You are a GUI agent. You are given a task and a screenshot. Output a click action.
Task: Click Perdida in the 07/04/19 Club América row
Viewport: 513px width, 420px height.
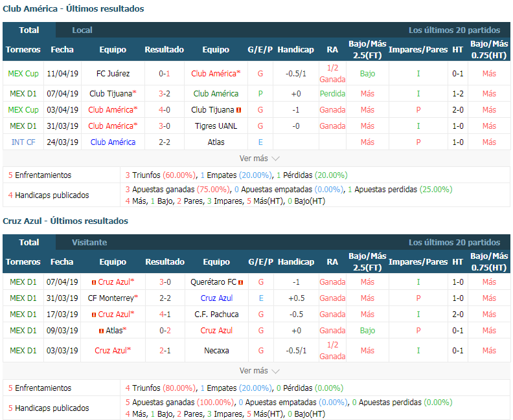332,93
